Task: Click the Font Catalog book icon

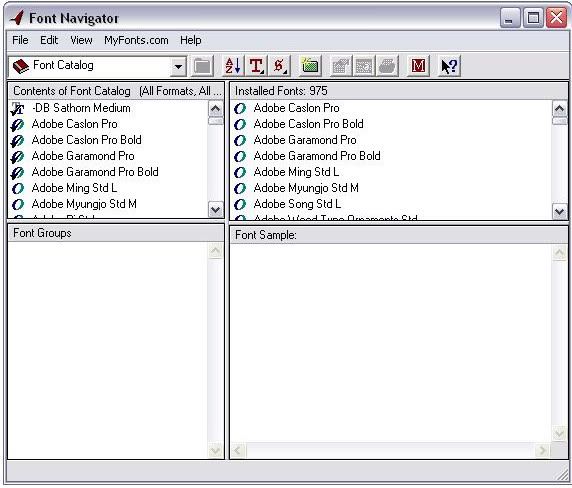Action: [x=21, y=66]
